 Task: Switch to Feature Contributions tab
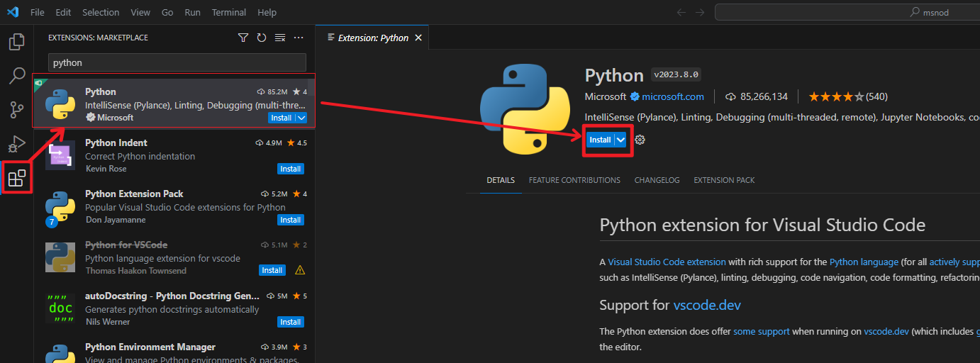574,180
